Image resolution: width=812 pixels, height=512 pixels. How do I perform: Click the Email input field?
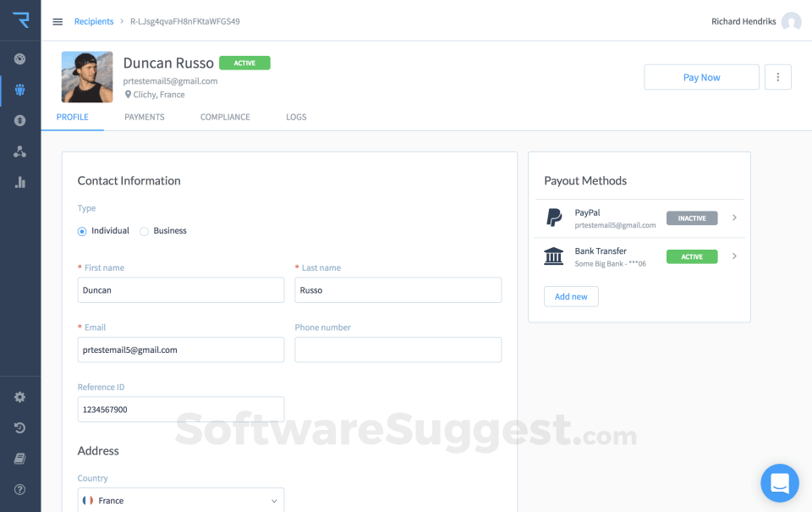[181, 350]
